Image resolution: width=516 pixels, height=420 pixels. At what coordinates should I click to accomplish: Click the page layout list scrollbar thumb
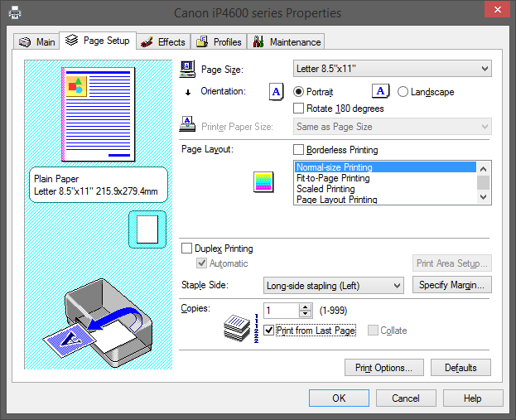point(483,183)
